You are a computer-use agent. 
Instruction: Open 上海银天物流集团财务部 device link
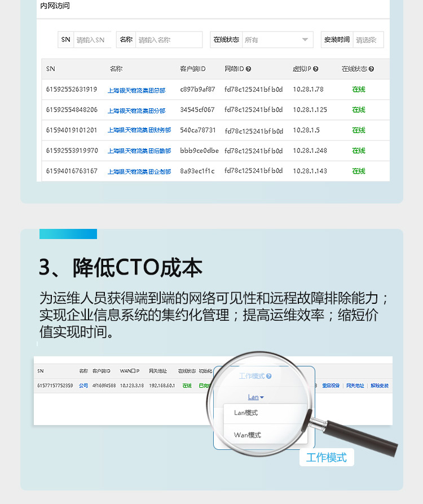point(139,131)
